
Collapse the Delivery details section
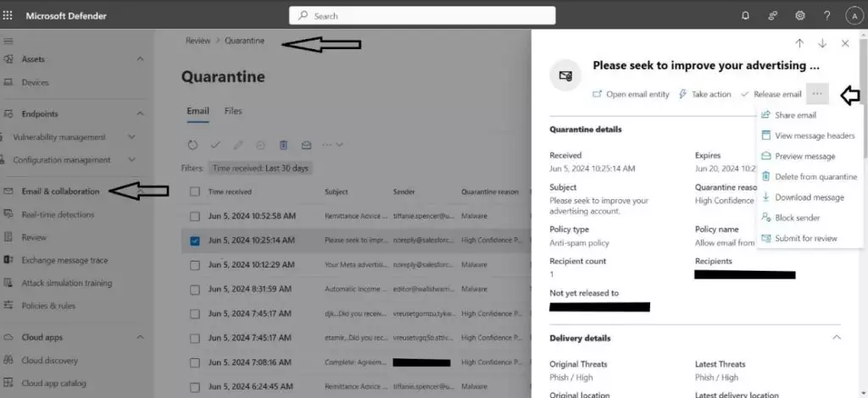point(837,338)
